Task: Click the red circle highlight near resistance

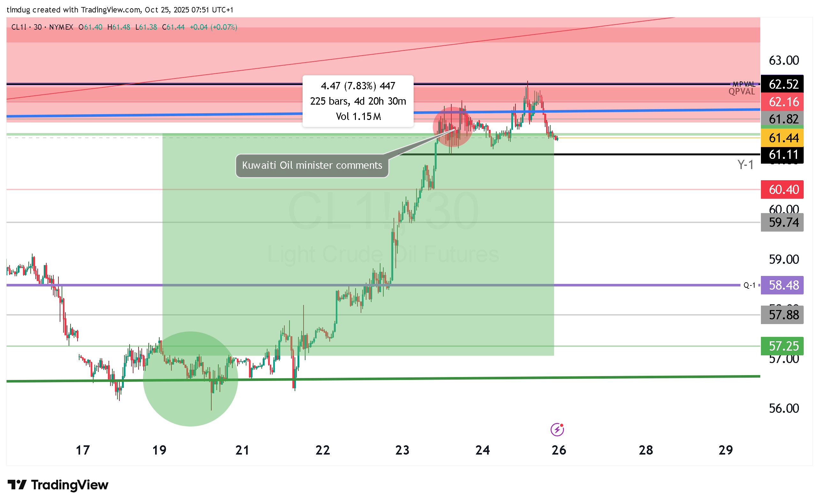Action: pos(453,127)
